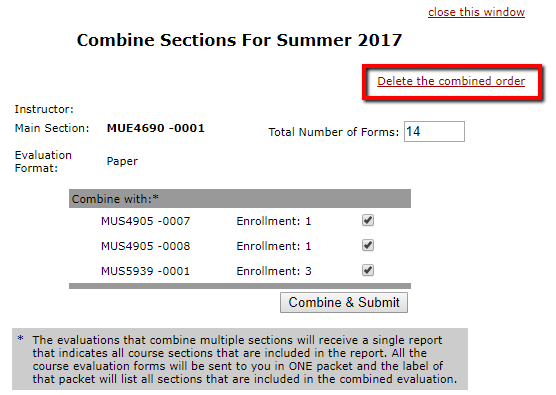Click 'Delete the combined order' link
The image size is (556, 395).
coord(451,81)
